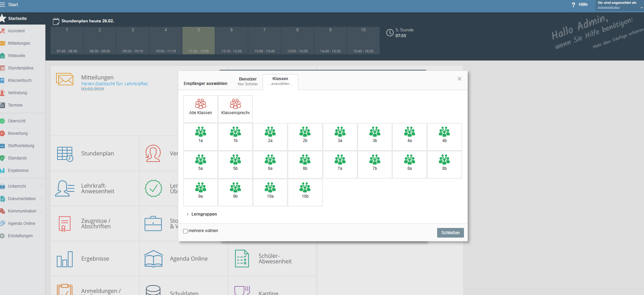Click the Mitteilungen envelope icon

(65, 79)
